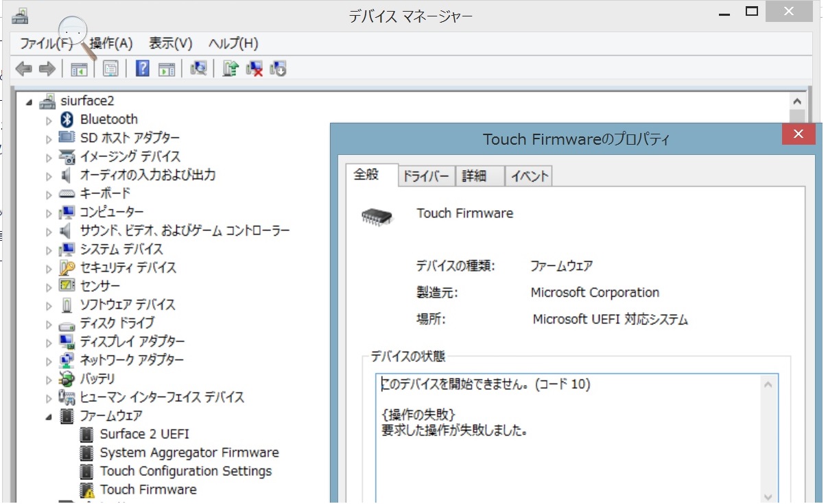Image resolution: width=828 pixels, height=504 pixels.
Task: Click the Touch Firmware warning chip icon in tree
Action: 86,490
